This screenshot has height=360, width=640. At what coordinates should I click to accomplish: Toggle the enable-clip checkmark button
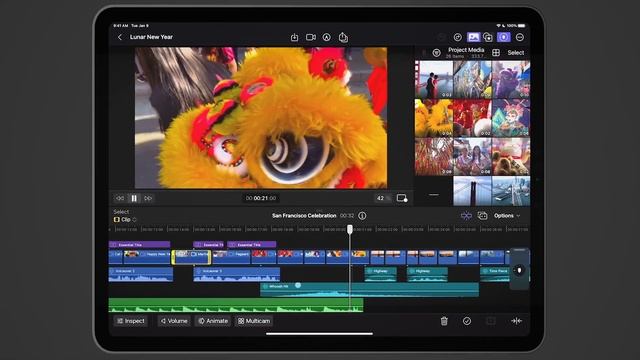tap(467, 321)
